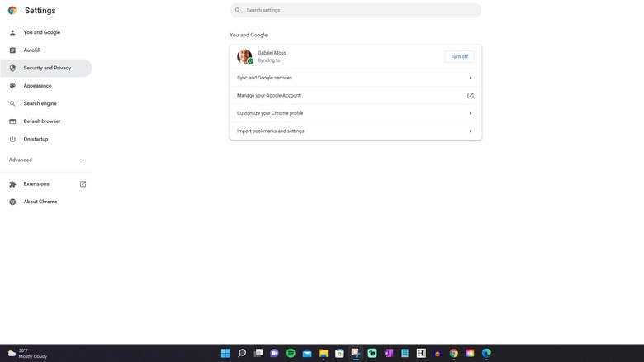The width and height of the screenshot is (644, 362).
Task: Open weather widget Mostly cloudy
Action: tap(27, 354)
